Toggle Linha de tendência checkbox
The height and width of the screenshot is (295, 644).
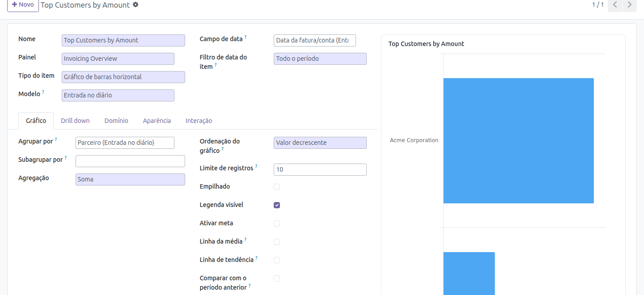coord(277,260)
